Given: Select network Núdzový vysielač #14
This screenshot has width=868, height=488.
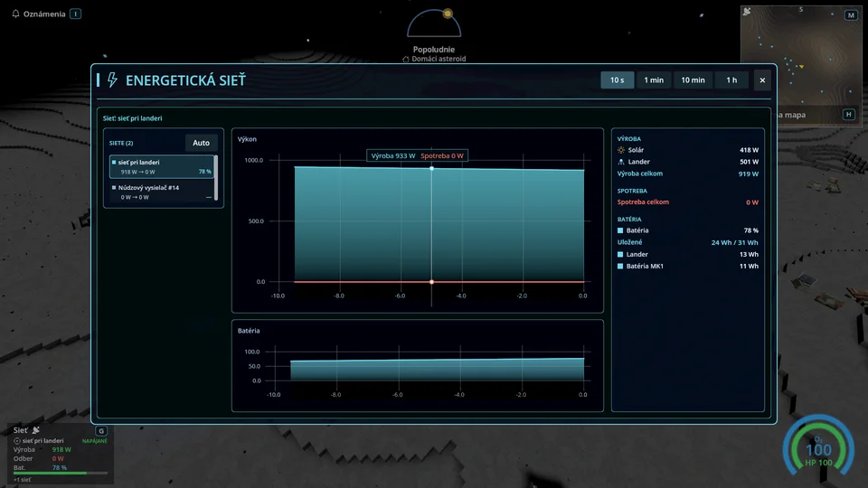Looking at the screenshot, I should [x=161, y=192].
